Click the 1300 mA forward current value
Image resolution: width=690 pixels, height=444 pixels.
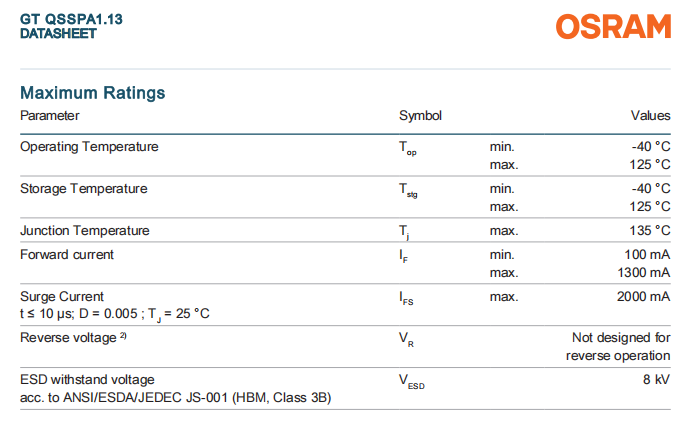(x=643, y=272)
